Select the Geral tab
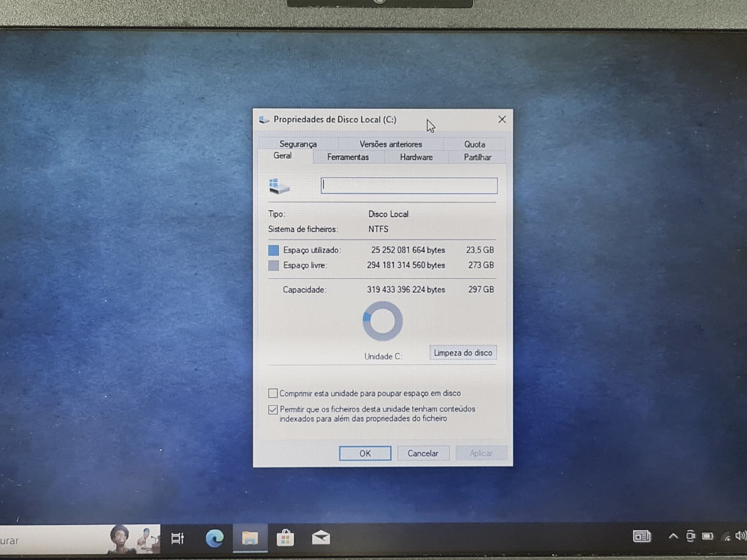The width and height of the screenshot is (747, 560). (282, 156)
